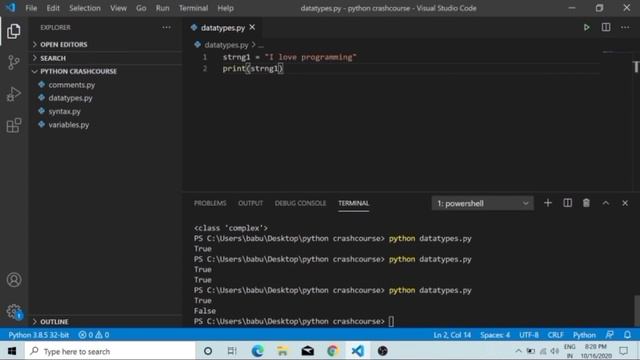This screenshot has height=360, width=640.
Task: Click the Type here to search box
Action: pyautogui.click(x=110, y=351)
